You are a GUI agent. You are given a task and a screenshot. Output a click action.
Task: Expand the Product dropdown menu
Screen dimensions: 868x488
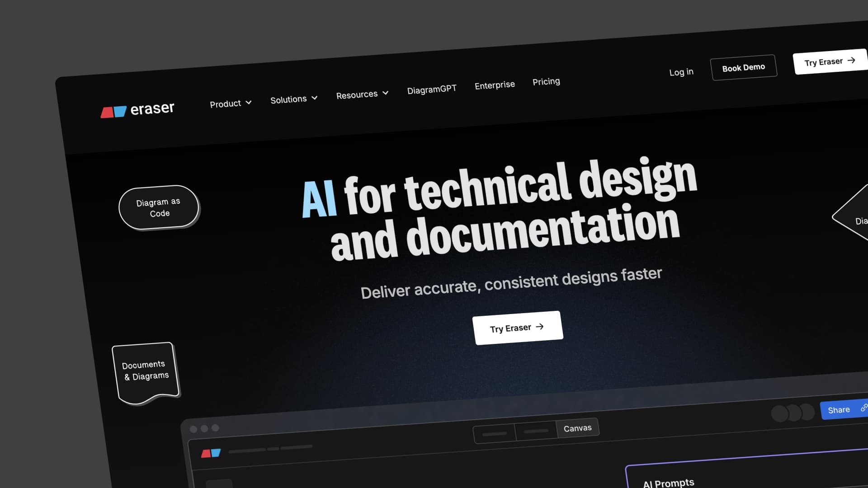(231, 103)
